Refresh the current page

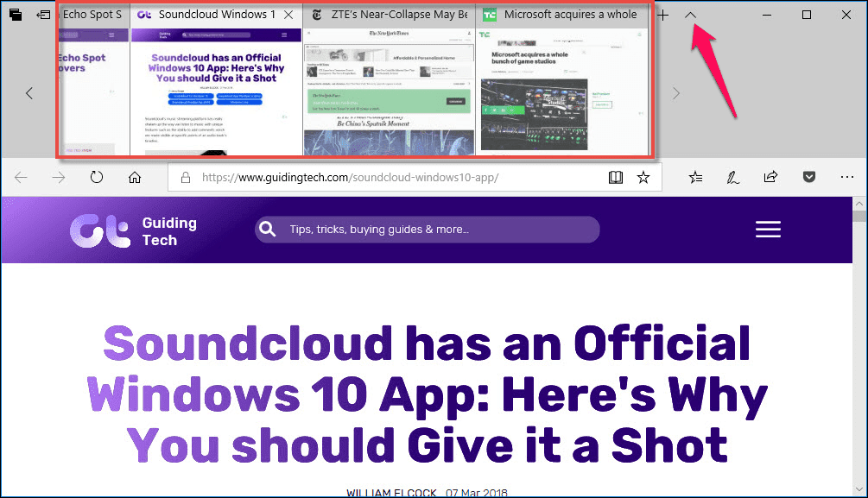[x=97, y=177]
